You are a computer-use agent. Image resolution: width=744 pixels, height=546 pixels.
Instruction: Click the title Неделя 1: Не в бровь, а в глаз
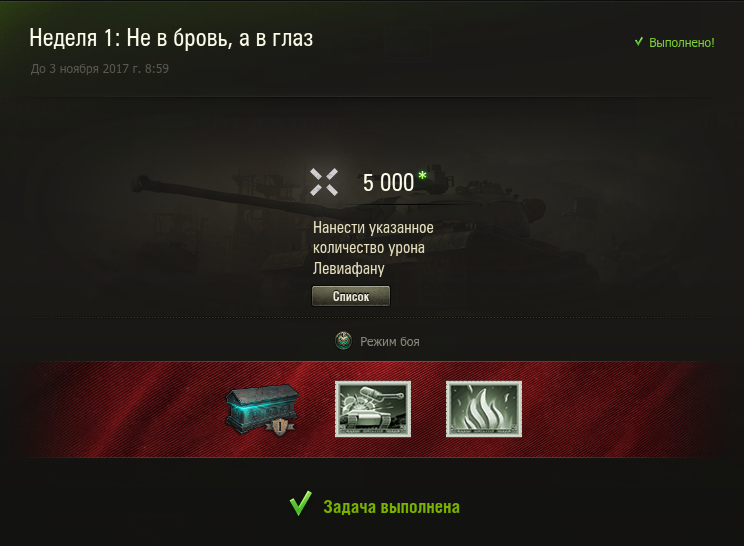(x=171, y=38)
